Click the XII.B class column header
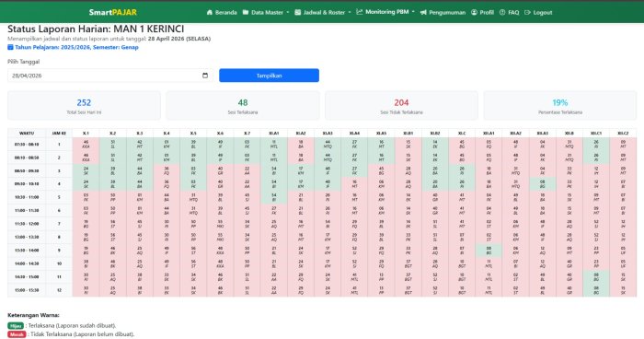Viewport: 644px width, 339px height. pyautogui.click(x=569, y=133)
